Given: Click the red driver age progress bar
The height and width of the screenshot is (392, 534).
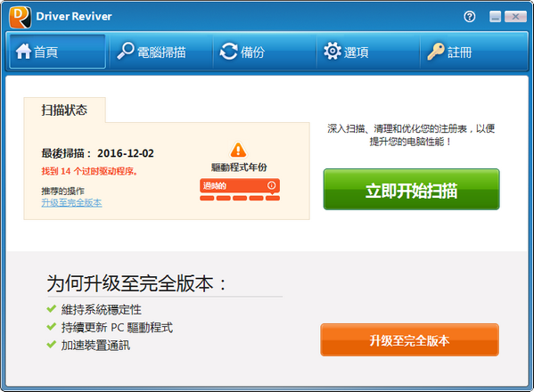Looking at the screenshot, I should [x=240, y=198].
